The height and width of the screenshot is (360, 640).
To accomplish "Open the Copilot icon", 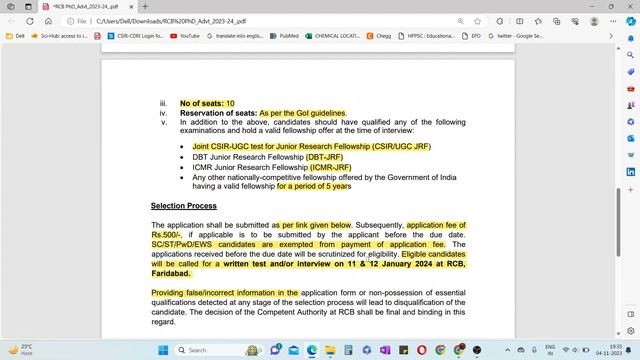I will 631,21.
